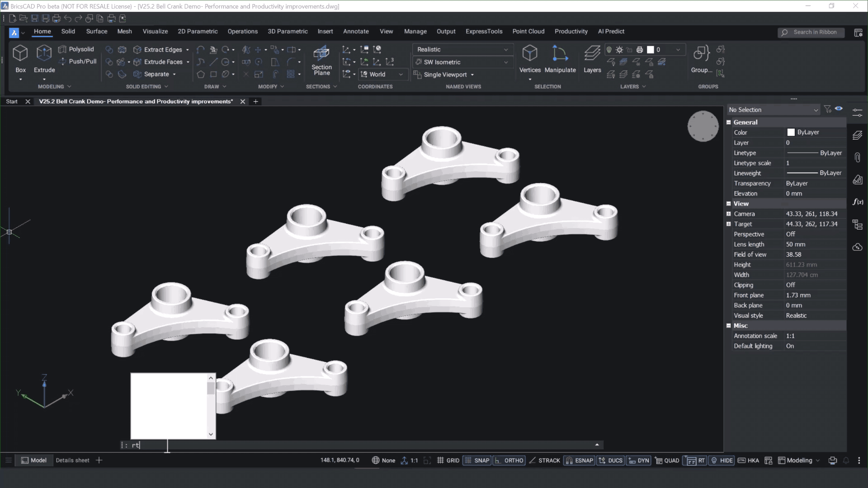This screenshot has height=488, width=868.
Task: Open the SW Isometric view dropdown
Action: (462, 62)
